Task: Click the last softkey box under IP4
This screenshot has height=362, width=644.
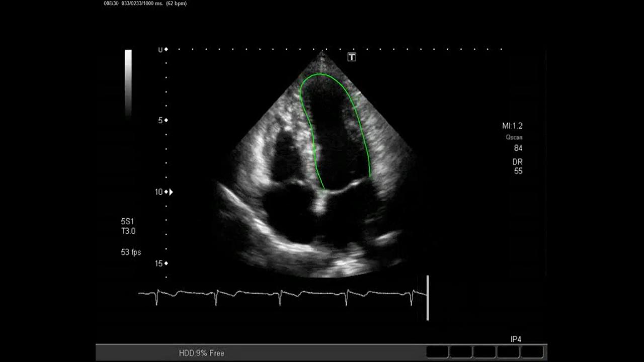Action: click(532, 352)
